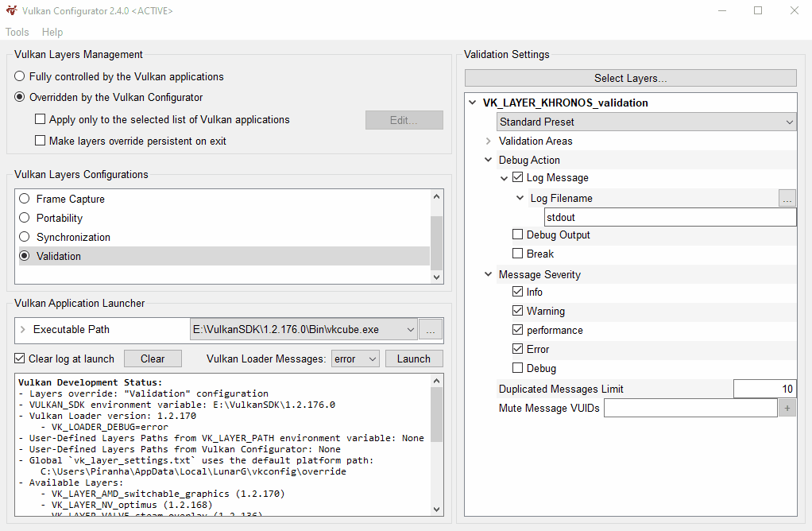Collapse the Debug Action section

(x=489, y=160)
